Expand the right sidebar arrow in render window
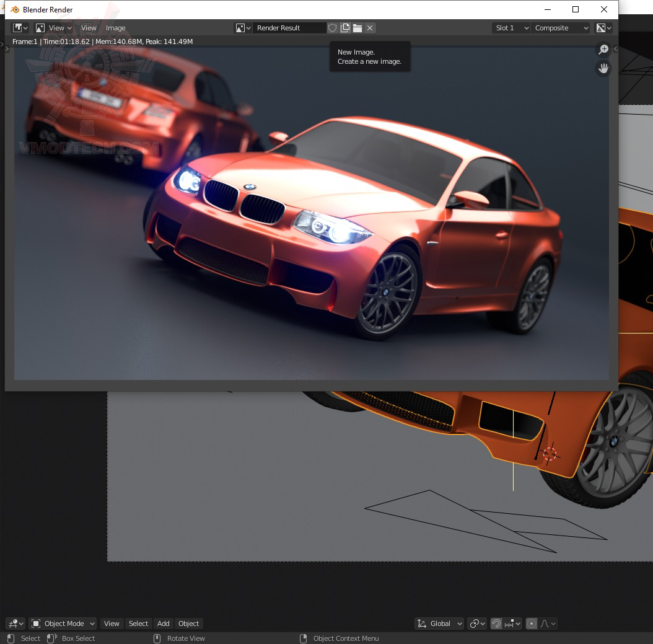The height and width of the screenshot is (644, 653). click(x=615, y=49)
